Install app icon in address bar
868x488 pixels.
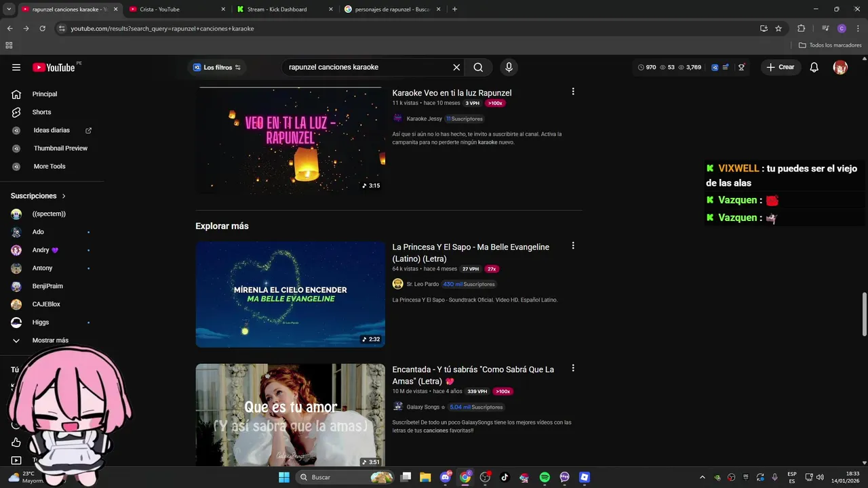[x=764, y=28]
